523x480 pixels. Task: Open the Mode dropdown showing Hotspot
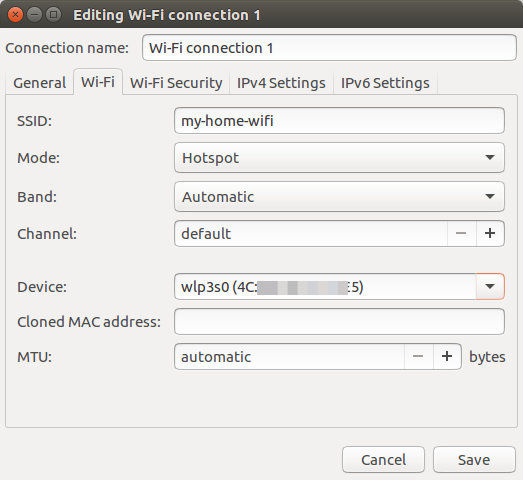(x=339, y=157)
